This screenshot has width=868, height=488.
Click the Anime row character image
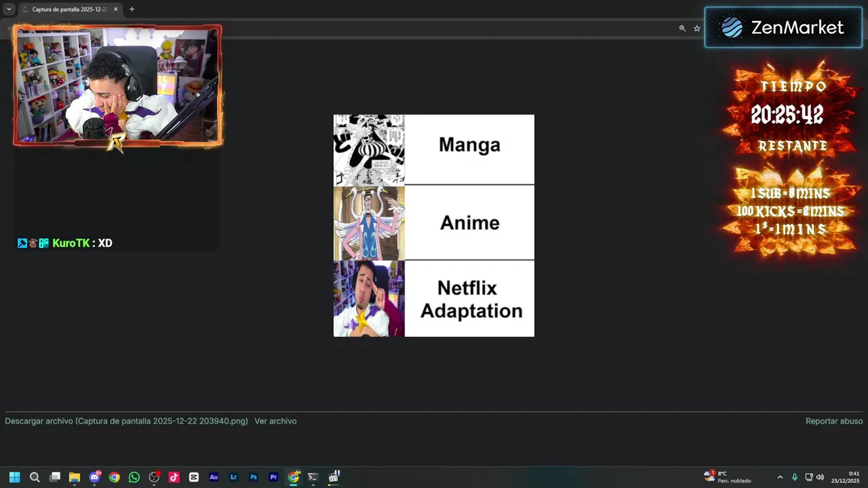click(369, 223)
